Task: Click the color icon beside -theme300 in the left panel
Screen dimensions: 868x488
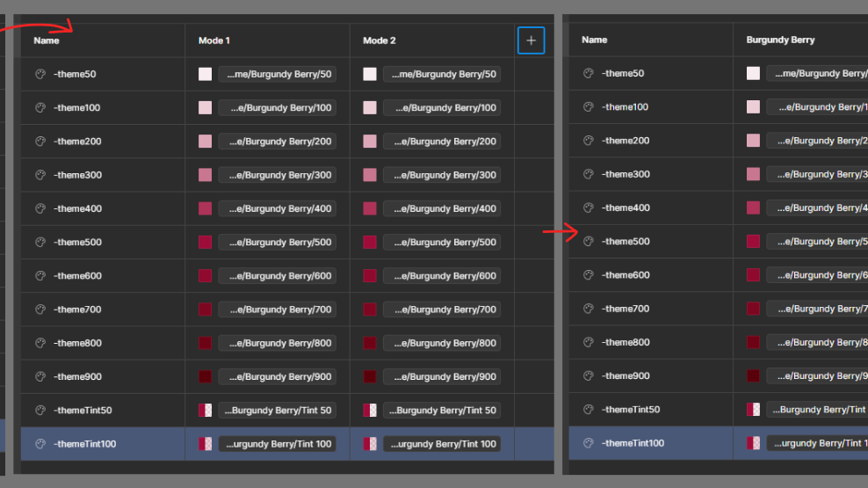Action: pyautogui.click(x=40, y=175)
